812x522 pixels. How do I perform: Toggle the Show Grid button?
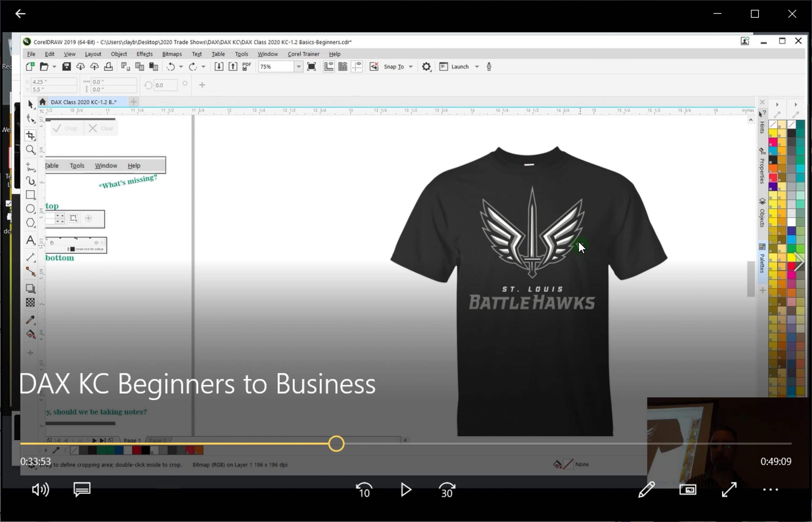pos(343,66)
